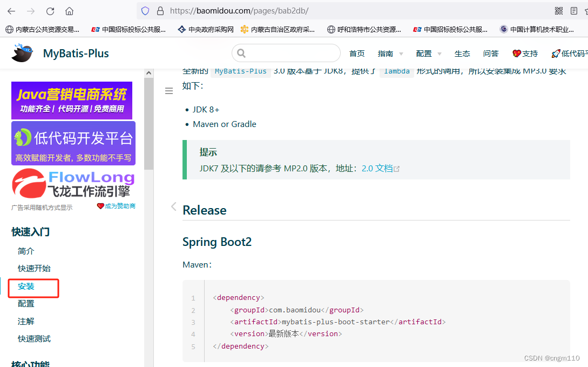588x367 pixels.
Task: Click the MyBatis-Plus site title
Action: tap(76, 54)
